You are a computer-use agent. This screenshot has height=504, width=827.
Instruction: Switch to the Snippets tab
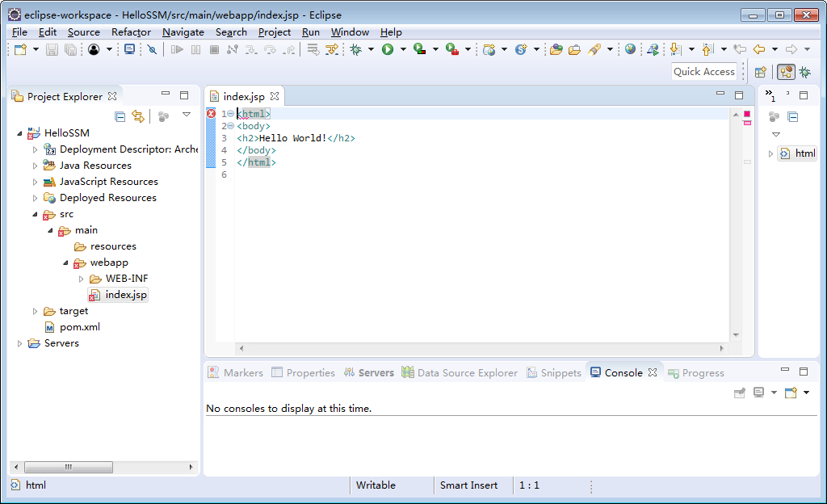[x=554, y=372]
